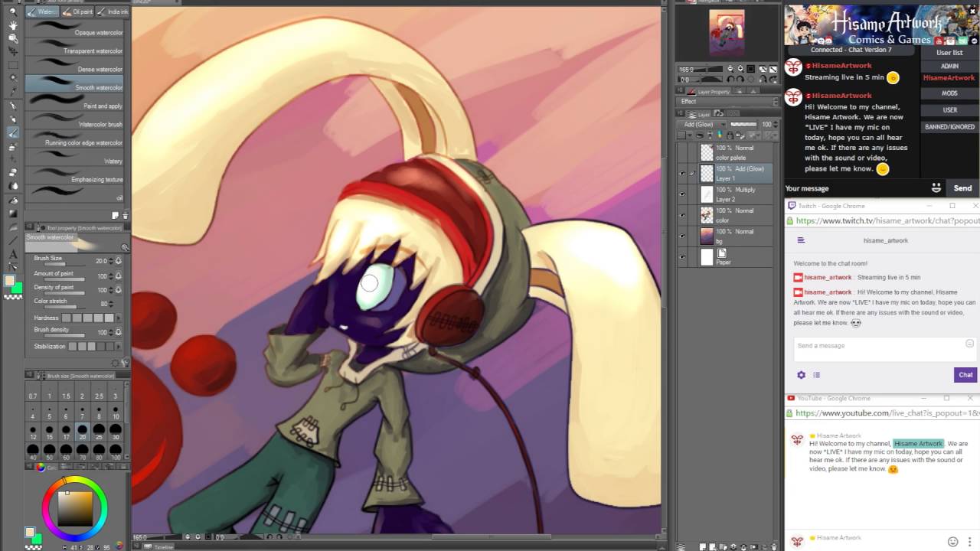Click the Color wheel tab icon

point(41,467)
